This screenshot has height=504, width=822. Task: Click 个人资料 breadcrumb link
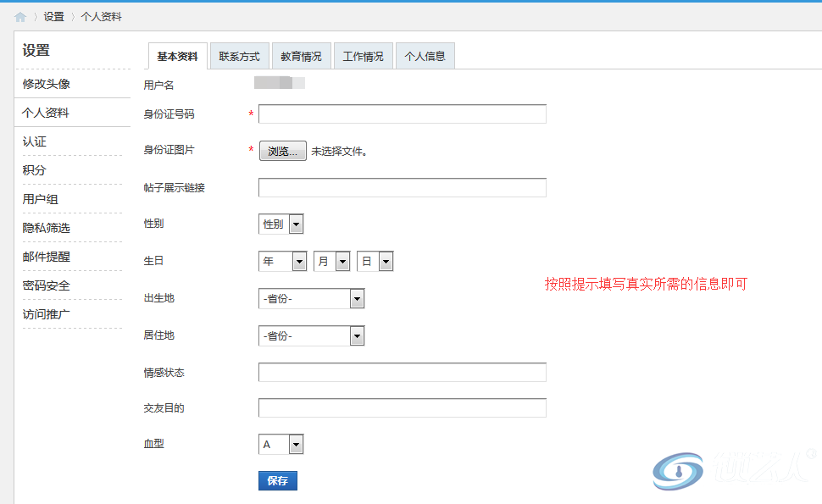click(x=101, y=17)
